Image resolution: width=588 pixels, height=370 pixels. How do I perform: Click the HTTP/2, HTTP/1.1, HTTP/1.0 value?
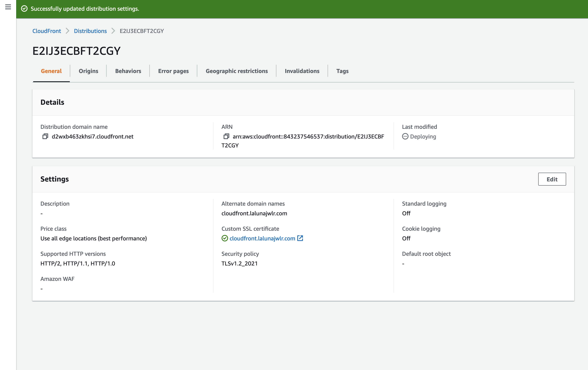coord(78,263)
